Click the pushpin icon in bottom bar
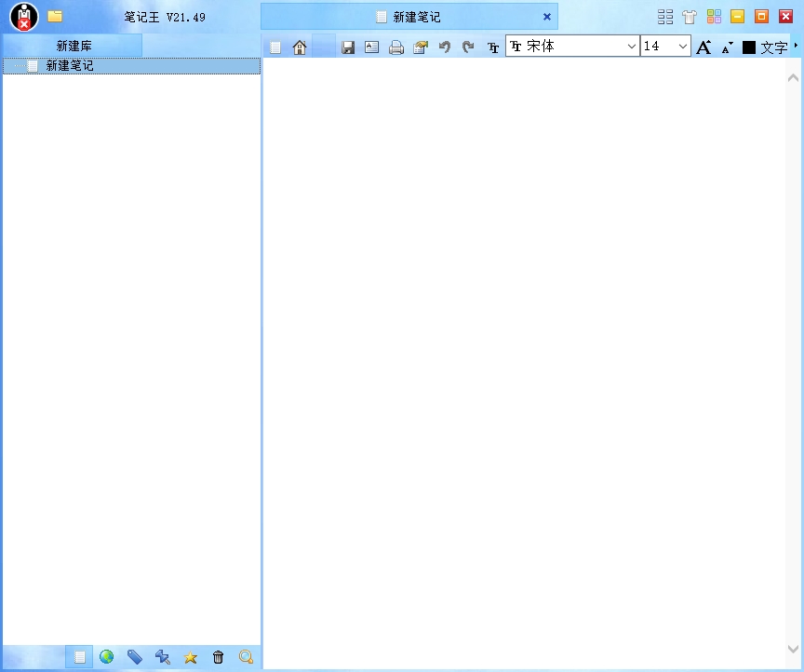This screenshot has height=672, width=804. click(163, 657)
